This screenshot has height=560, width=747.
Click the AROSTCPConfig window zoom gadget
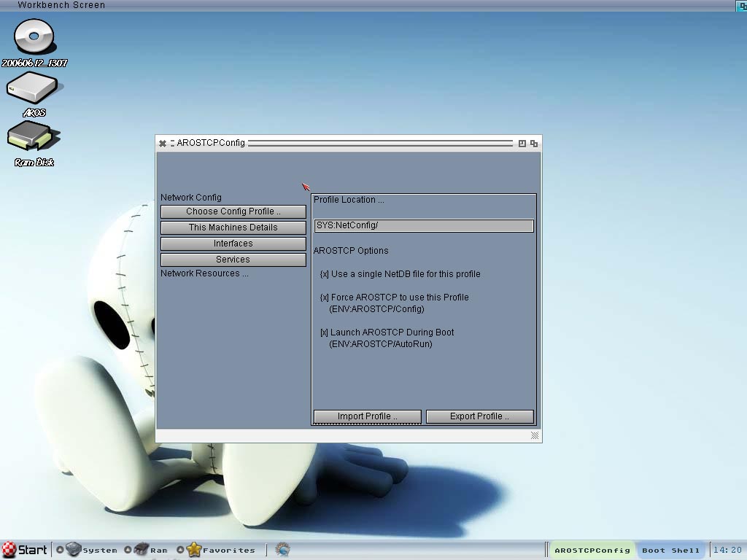(522, 144)
